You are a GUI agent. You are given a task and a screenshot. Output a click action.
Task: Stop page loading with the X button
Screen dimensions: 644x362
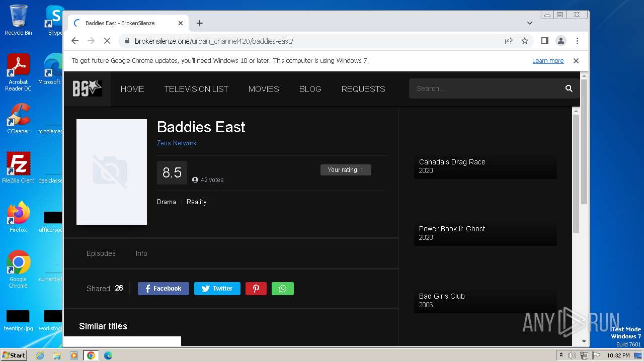pyautogui.click(x=107, y=41)
